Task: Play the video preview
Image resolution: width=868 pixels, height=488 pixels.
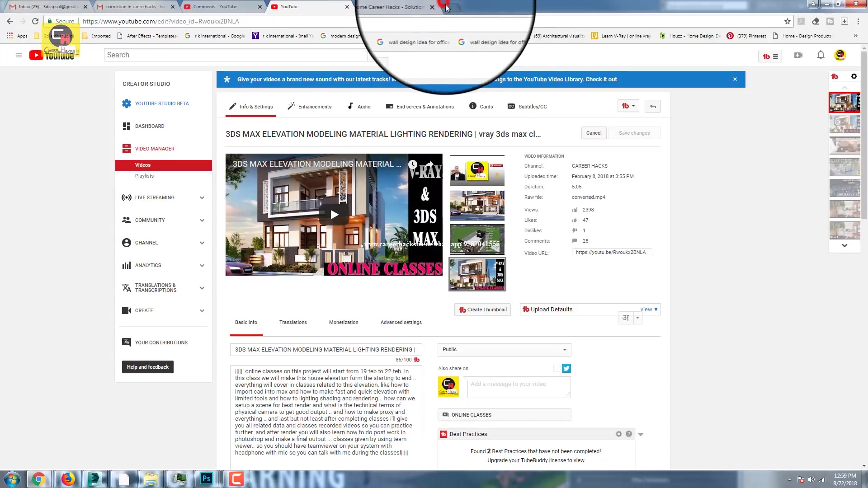Action: click(334, 215)
